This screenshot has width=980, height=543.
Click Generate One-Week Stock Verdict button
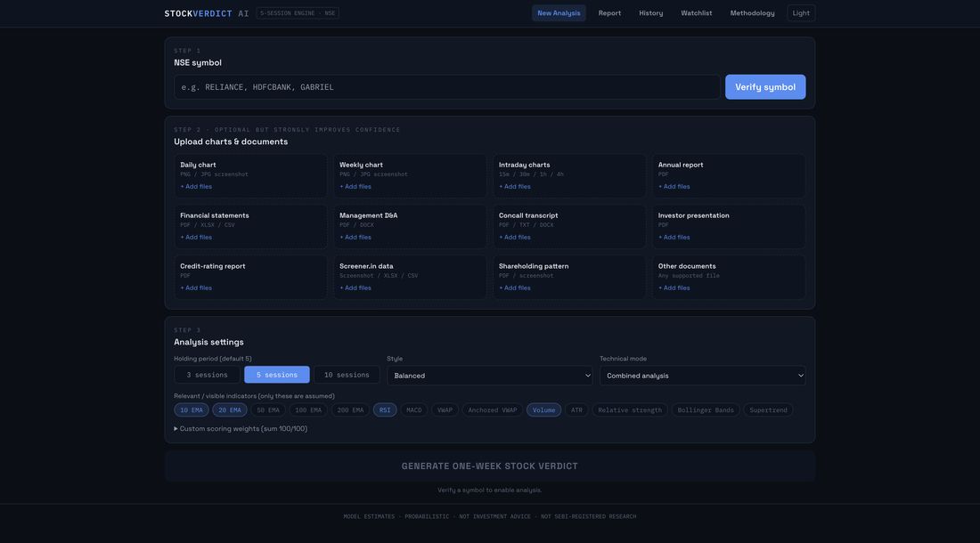(489, 466)
